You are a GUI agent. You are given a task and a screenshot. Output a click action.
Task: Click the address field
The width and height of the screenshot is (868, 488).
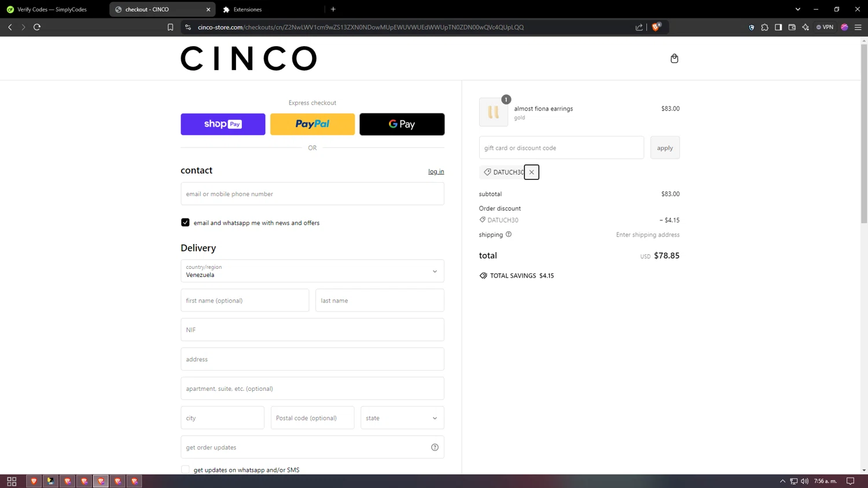click(x=312, y=359)
